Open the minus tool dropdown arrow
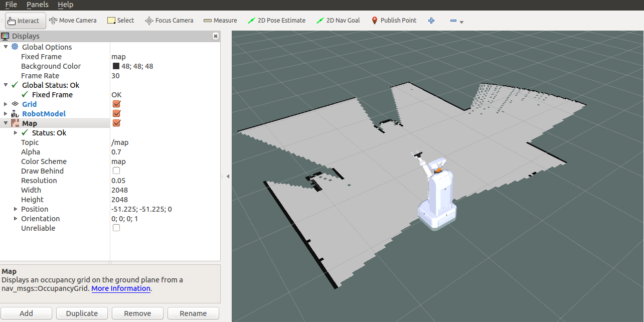Screen dimensions: 644x322 point(461,22)
